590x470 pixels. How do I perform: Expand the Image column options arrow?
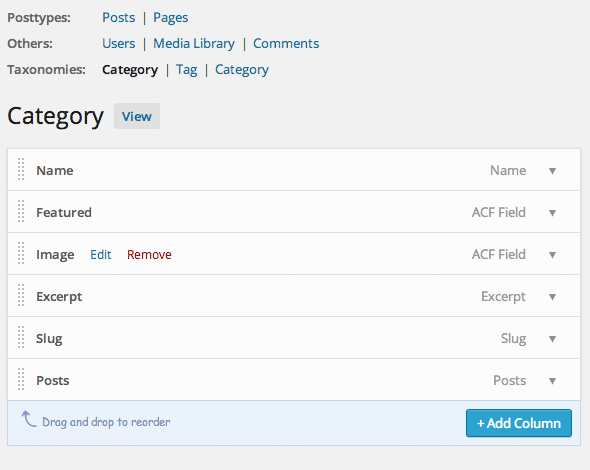(x=552, y=255)
